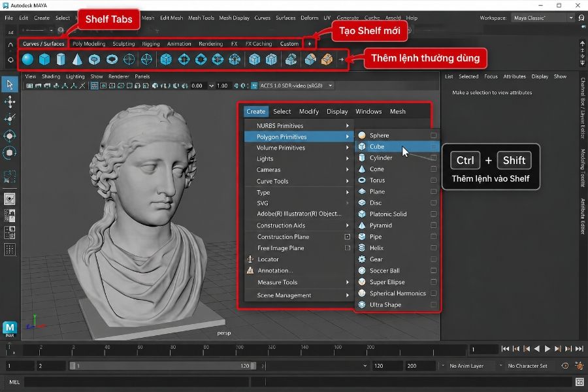This screenshot has height=392, width=588.
Task: Click the cylinder icon on the shelf
Action: click(x=61, y=59)
